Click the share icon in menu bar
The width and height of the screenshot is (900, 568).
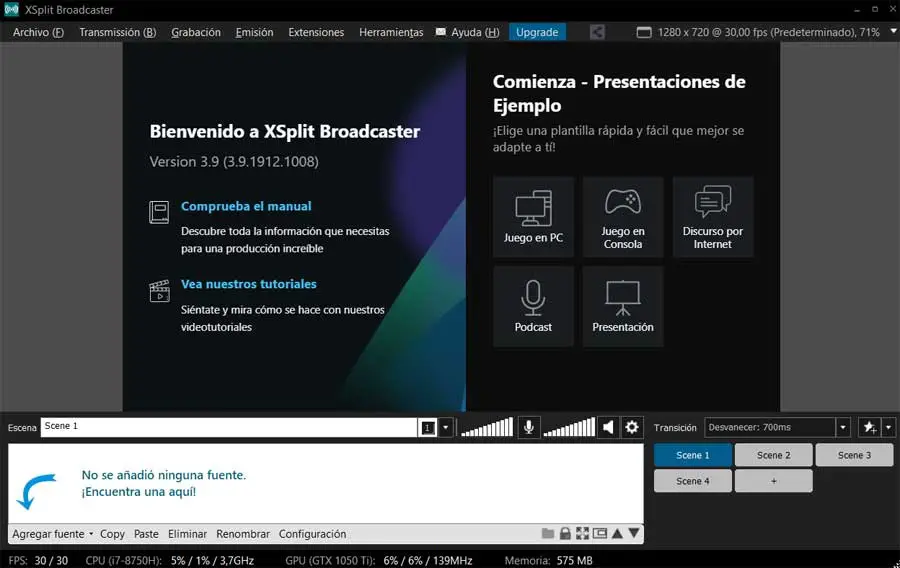tap(597, 32)
